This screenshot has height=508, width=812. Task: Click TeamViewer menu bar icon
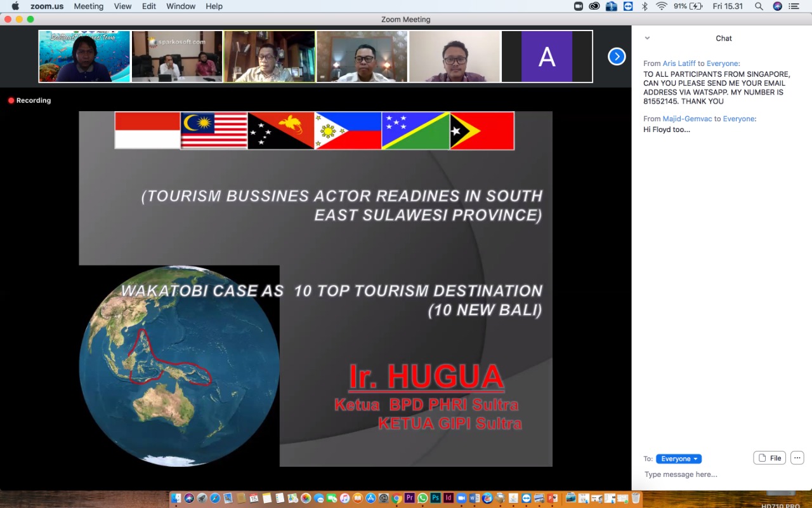coord(628,6)
